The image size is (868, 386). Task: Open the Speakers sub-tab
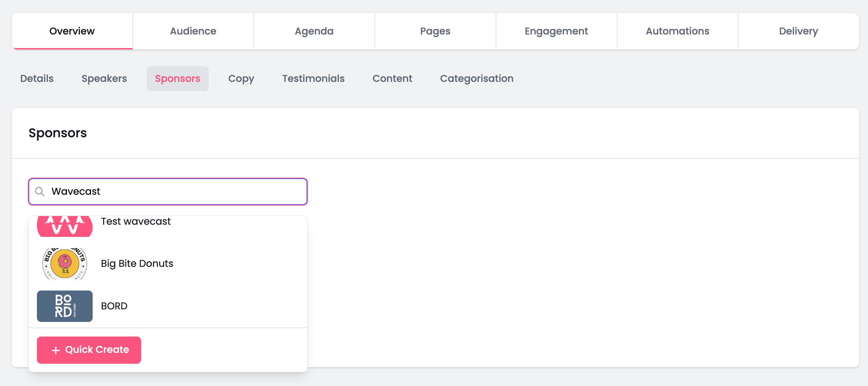(x=104, y=79)
